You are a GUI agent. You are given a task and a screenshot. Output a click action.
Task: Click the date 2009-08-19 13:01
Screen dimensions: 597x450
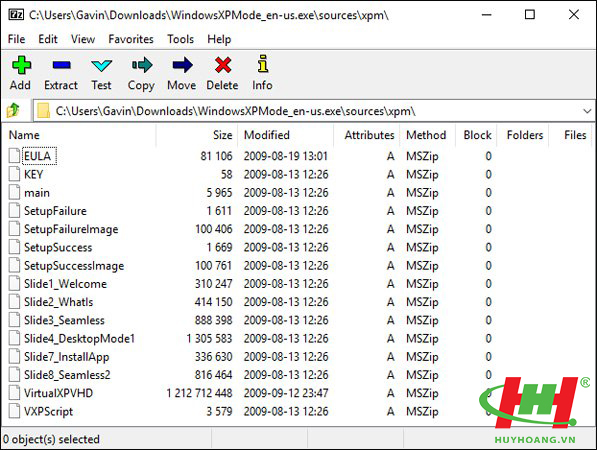click(x=286, y=156)
